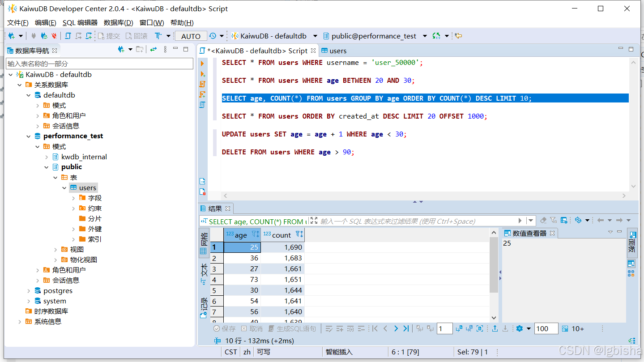The width and height of the screenshot is (644, 362).
Task: Click the 保存 save button in results
Action: click(224, 328)
